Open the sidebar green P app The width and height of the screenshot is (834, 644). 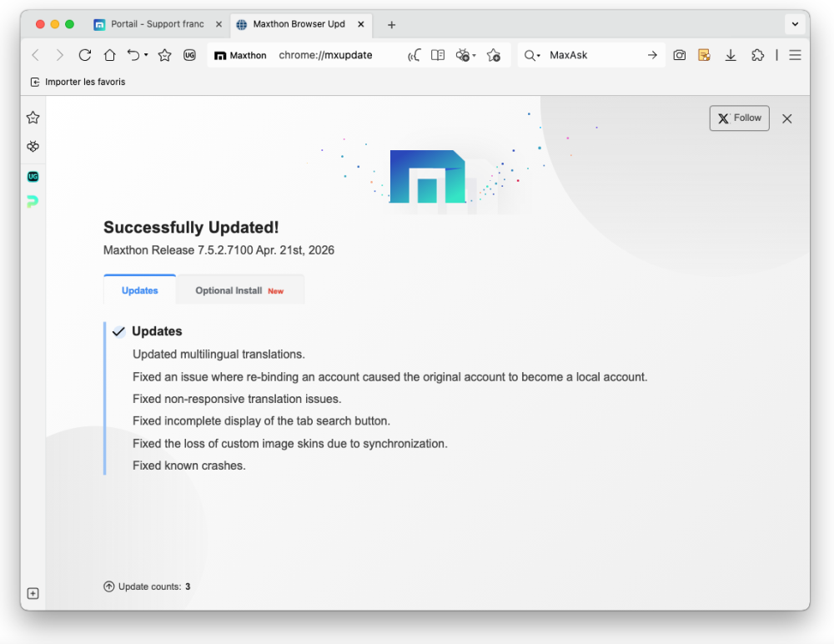click(x=33, y=202)
